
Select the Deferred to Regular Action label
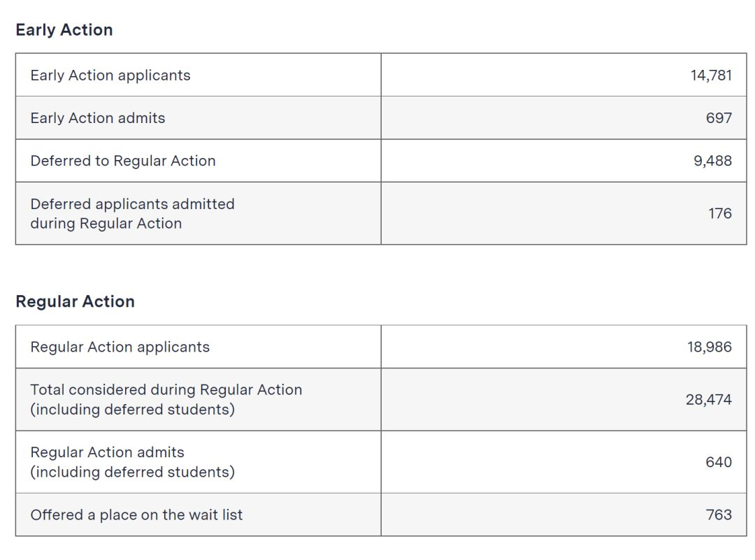(x=123, y=161)
